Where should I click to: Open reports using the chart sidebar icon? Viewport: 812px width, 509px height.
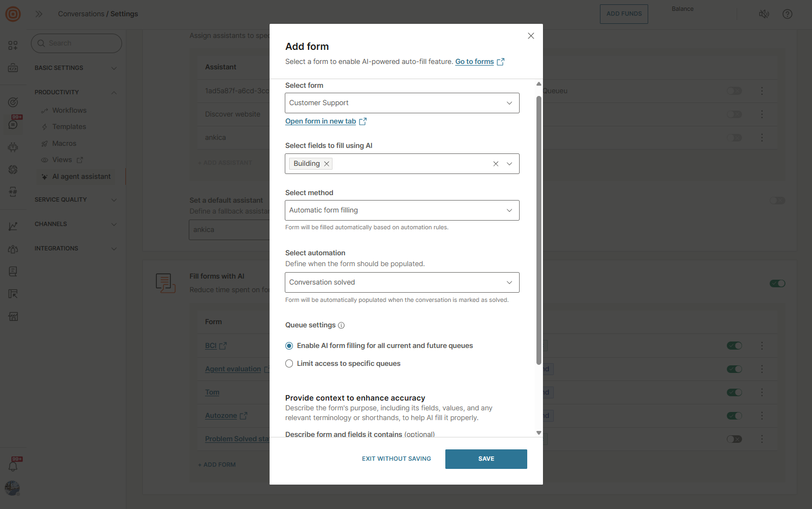(x=12, y=226)
